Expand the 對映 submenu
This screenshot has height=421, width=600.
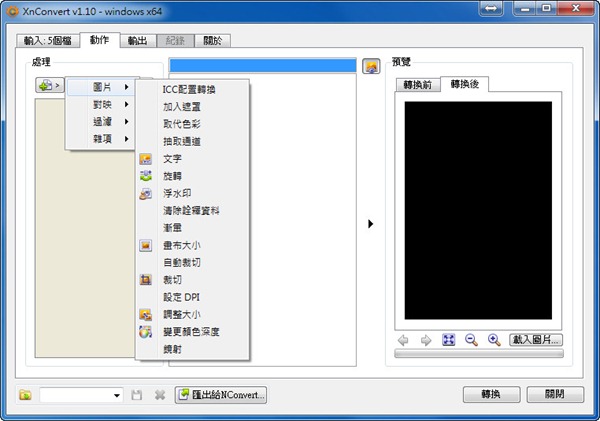[x=103, y=104]
